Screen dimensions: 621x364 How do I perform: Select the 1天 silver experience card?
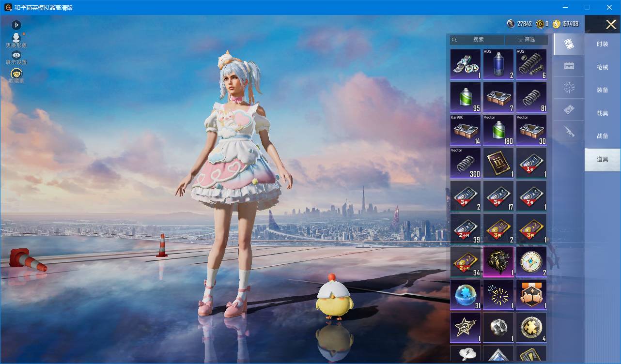(x=531, y=163)
